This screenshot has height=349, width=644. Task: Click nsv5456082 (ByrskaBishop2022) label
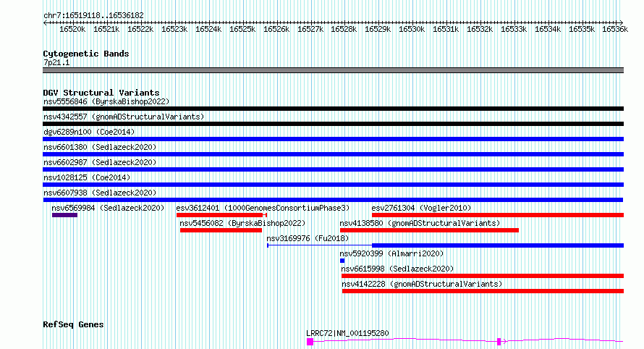pyautogui.click(x=242, y=223)
